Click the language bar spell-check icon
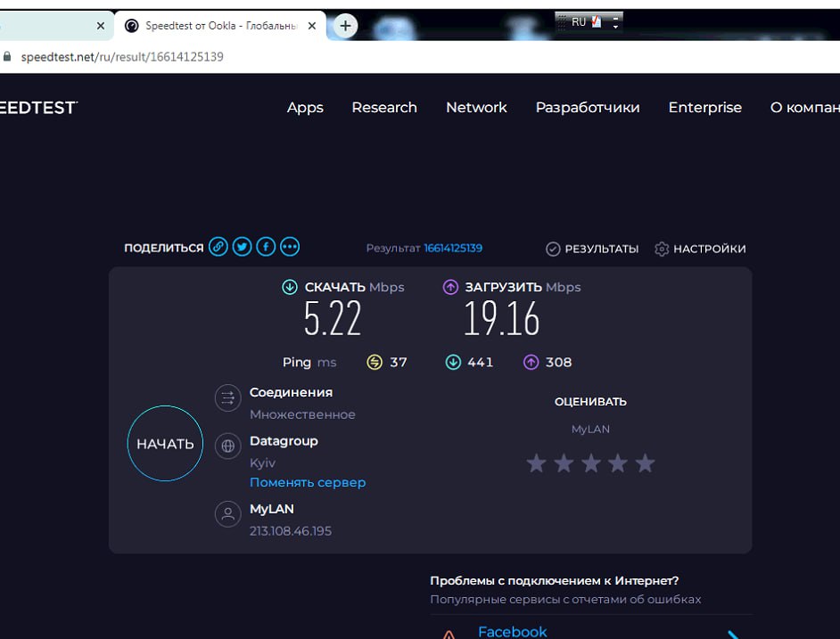The height and width of the screenshot is (639, 840). point(597,22)
